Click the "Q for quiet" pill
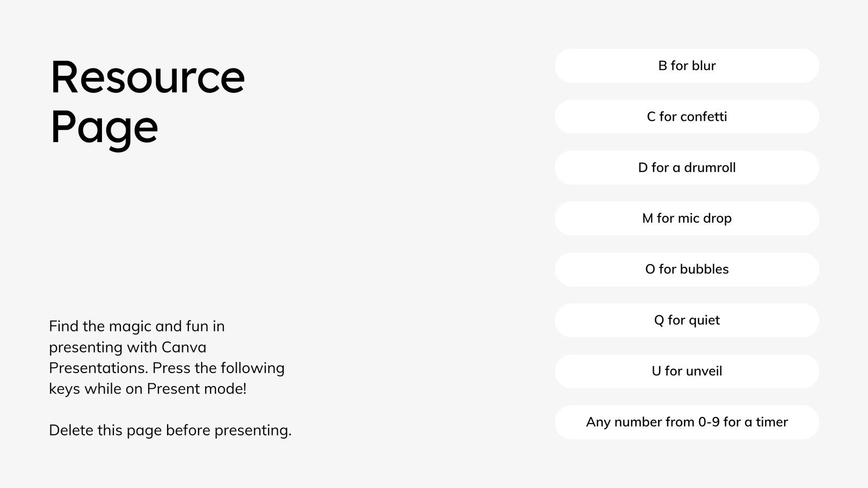Screen dimensions: 868x488 coord(687,320)
